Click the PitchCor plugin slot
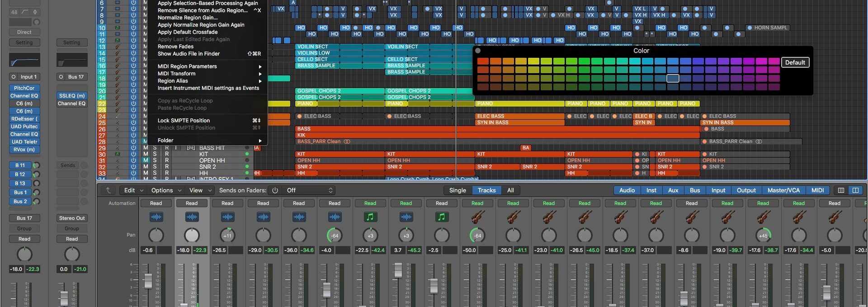This screenshot has height=307, width=868. click(24, 88)
